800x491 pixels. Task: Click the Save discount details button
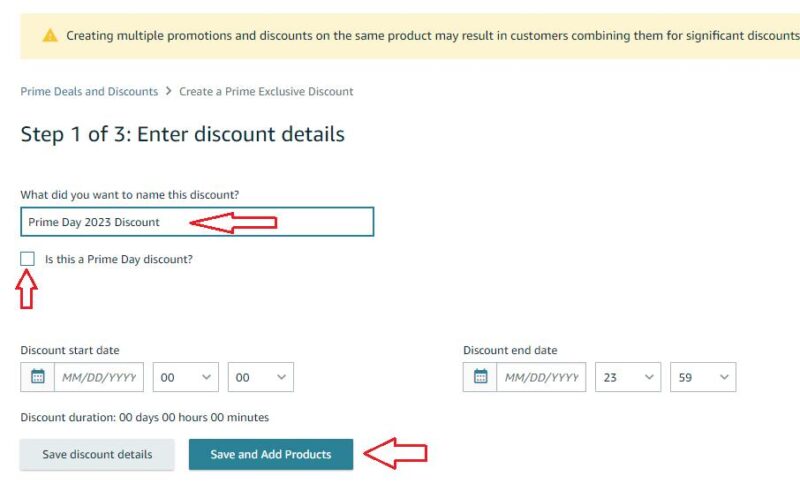point(97,454)
